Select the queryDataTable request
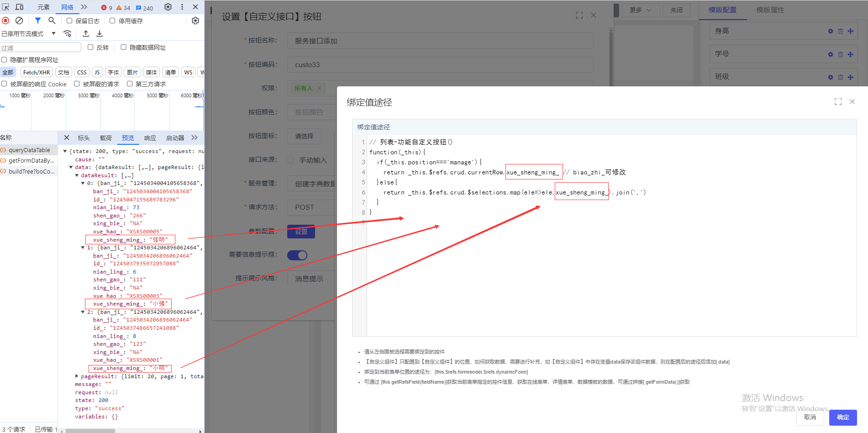The image size is (868, 433). (x=29, y=150)
